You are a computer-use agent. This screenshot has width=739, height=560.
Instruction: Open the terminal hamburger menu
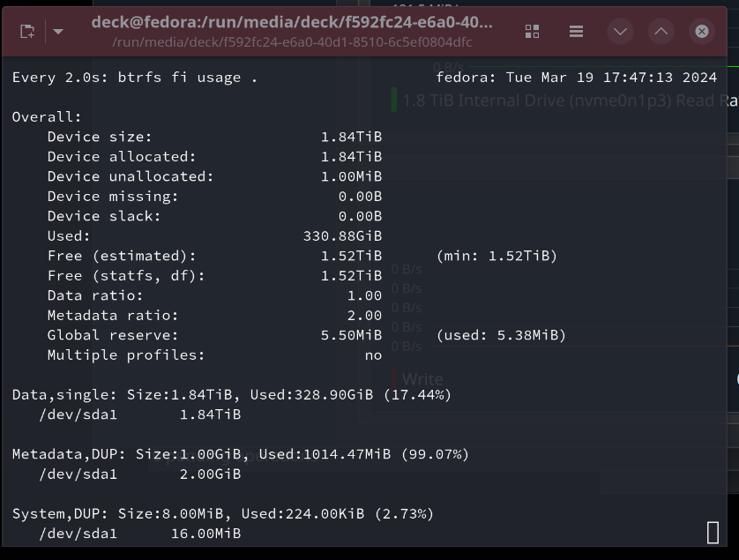(576, 32)
